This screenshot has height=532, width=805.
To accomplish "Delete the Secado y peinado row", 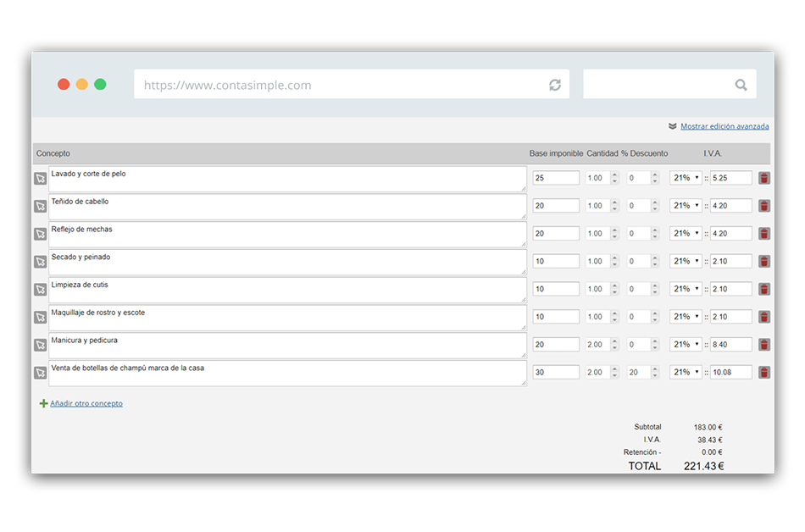I will [764, 261].
